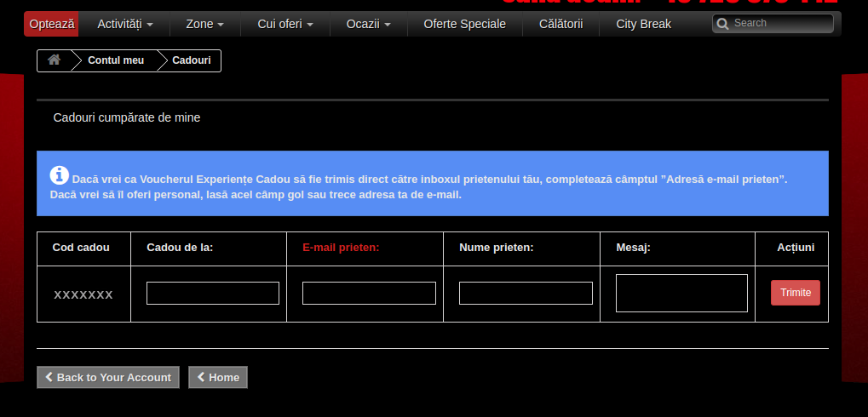The width and height of the screenshot is (868, 417).
Task: Expand the Ocazii menu
Action: point(368,24)
